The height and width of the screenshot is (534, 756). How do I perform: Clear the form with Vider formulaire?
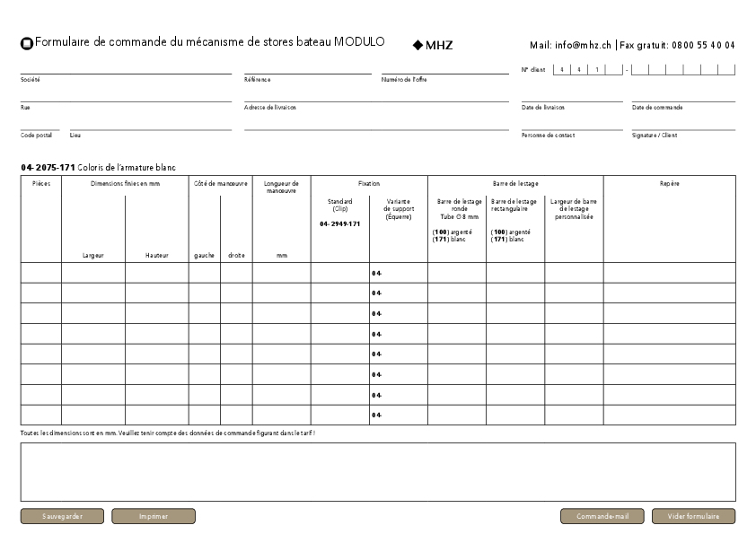click(x=693, y=516)
